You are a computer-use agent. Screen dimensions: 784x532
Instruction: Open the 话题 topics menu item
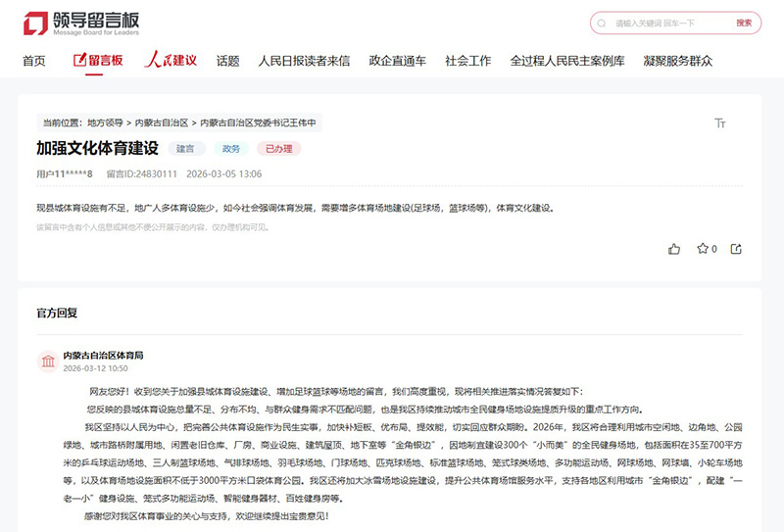pyautogui.click(x=228, y=61)
